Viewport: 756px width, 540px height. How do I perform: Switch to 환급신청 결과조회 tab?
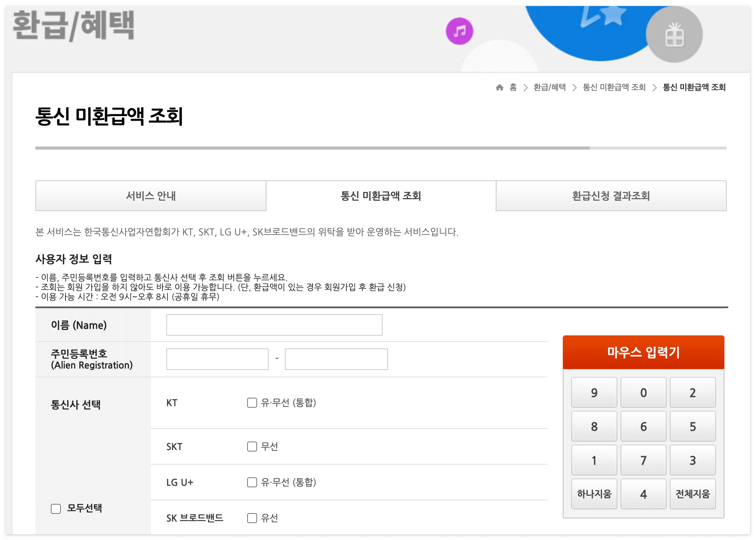[611, 196]
